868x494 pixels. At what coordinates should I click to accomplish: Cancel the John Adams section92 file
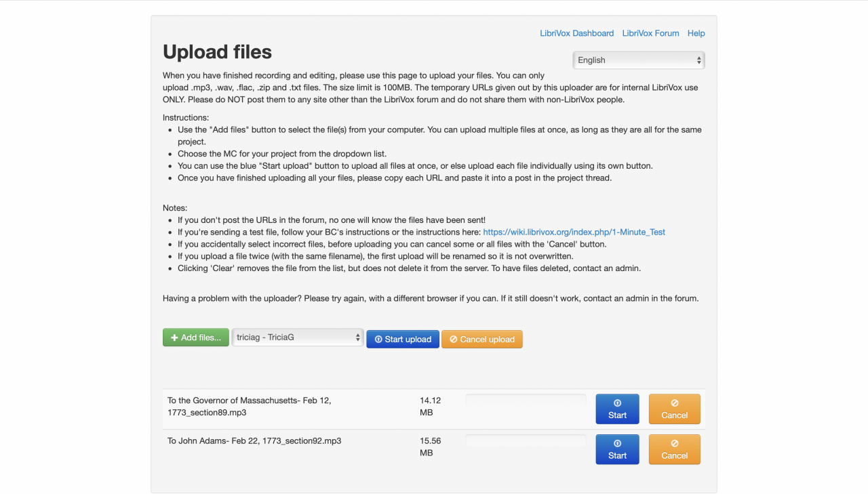pyautogui.click(x=674, y=449)
